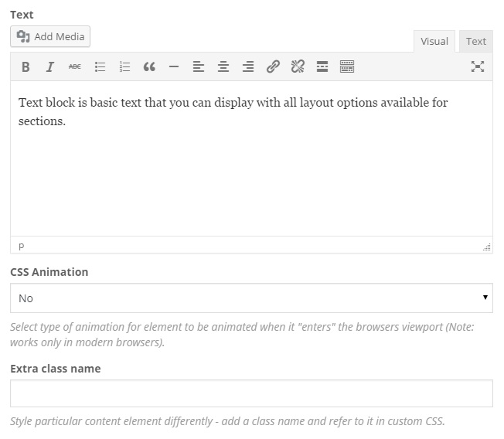The height and width of the screenshot is (439, 504).
Task: Open the CSS Animation dropdown
Action: 251,298
